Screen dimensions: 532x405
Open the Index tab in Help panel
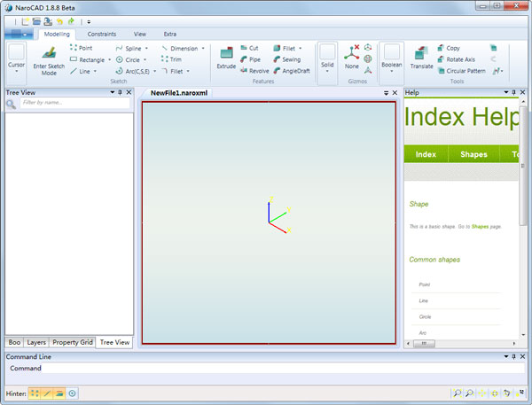426,154
